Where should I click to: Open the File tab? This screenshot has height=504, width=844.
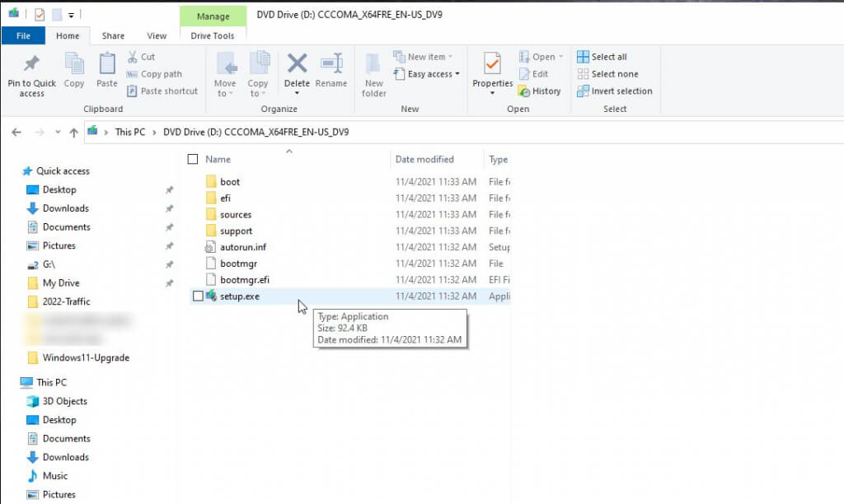pos(23,35)
